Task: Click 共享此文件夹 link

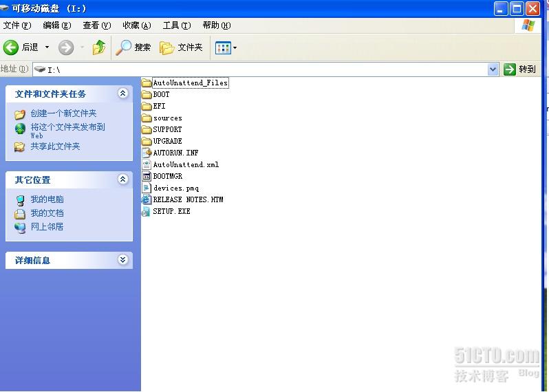Action: click(55, 146)
